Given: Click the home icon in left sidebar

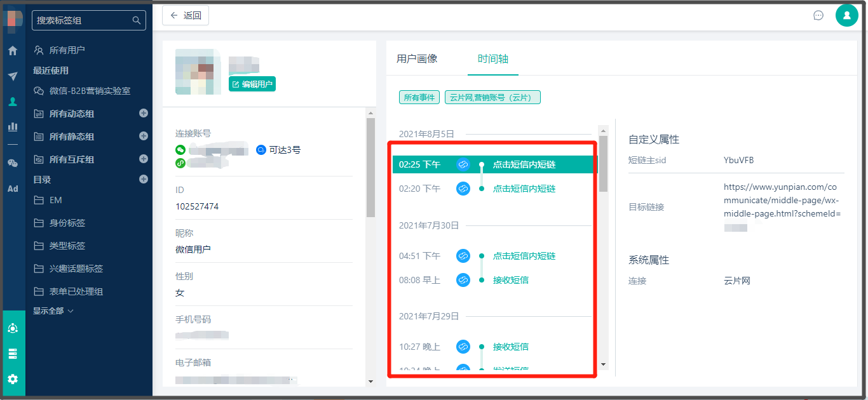Looking at the screenshot, I should (13, 51).
